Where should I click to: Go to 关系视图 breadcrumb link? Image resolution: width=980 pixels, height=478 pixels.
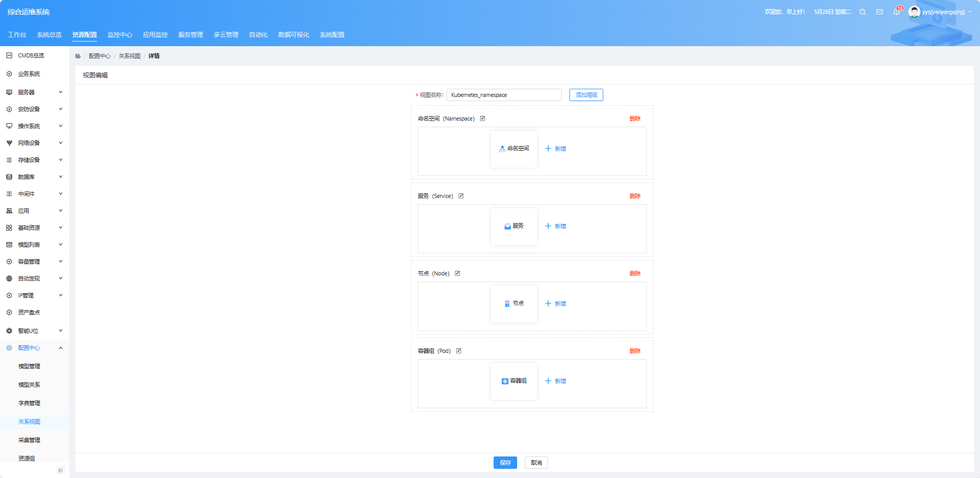tap(130, 56)
